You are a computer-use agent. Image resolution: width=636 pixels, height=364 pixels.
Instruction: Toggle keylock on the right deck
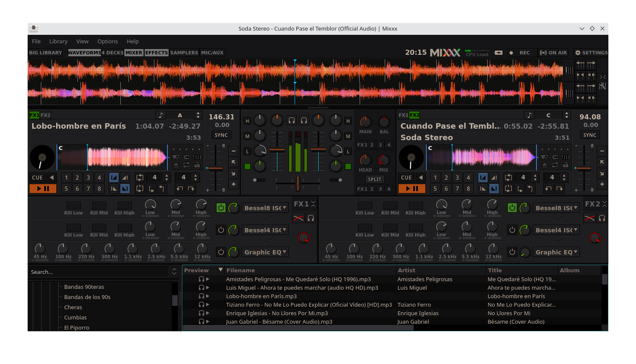click(x=565, y=165)
